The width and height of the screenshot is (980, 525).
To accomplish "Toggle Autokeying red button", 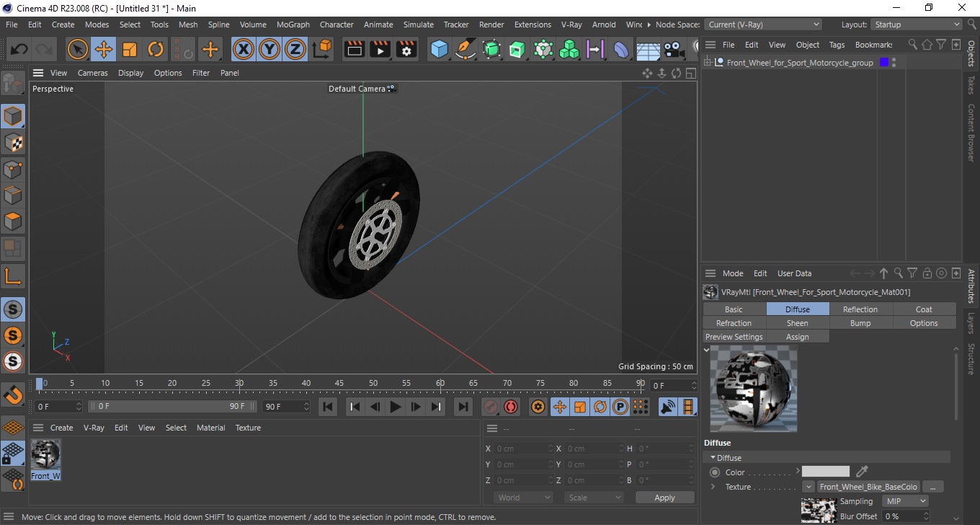I will click(511, 407).
